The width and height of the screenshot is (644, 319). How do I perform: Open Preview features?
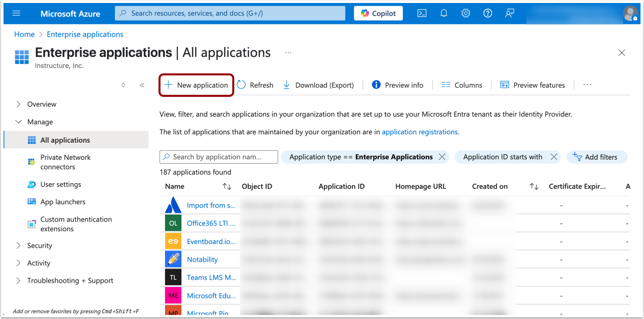click(532, 85)
